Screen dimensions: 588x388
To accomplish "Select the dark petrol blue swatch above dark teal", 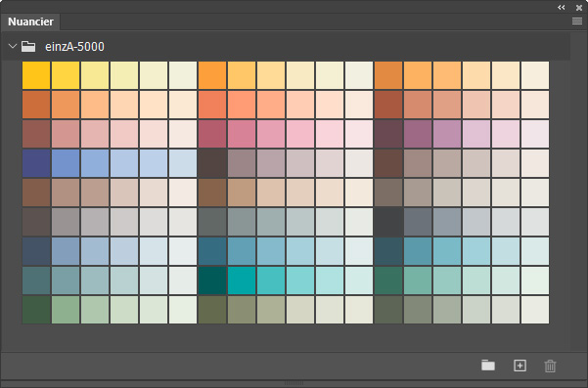I will [212, 251].
